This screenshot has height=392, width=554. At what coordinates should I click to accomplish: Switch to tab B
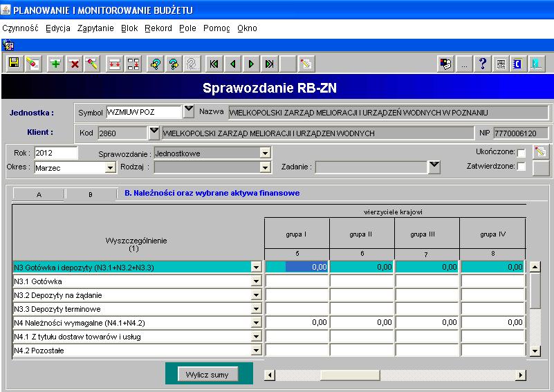[91, 194]
